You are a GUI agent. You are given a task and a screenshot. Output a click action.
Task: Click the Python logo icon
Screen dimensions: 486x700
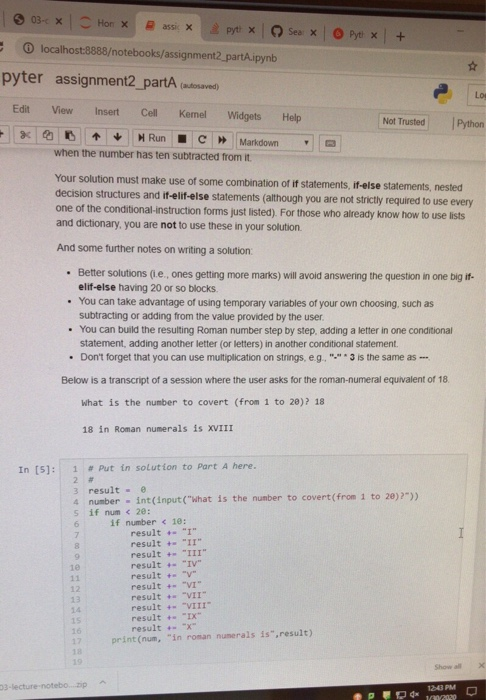pyautogui.click(x=443, y=93)
